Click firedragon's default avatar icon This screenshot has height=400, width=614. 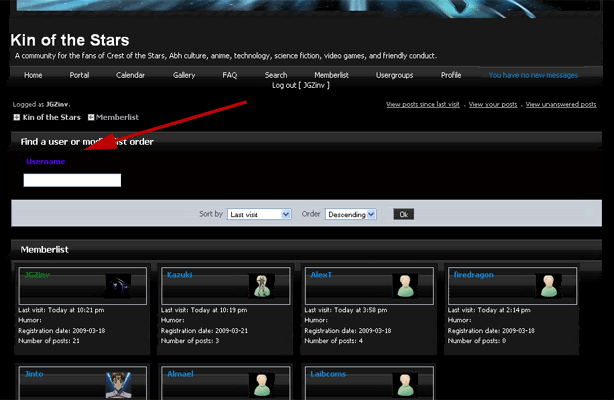coord(549,286)
